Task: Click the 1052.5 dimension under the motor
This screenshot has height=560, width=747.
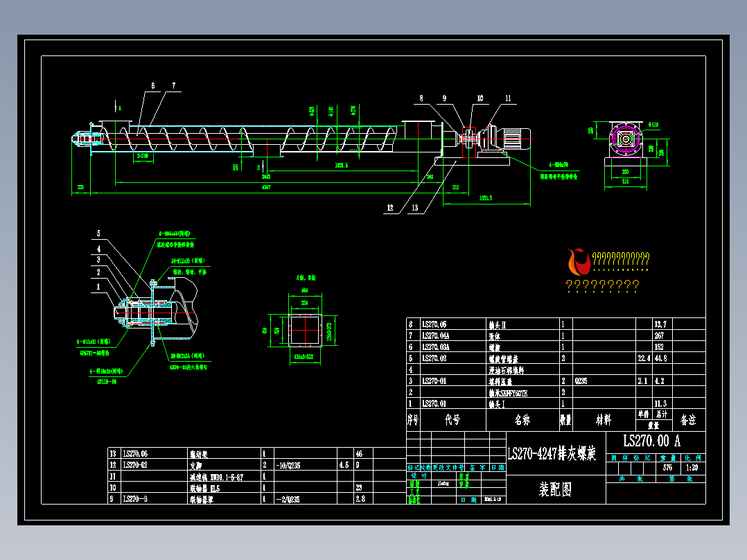Action: point(486,198)
